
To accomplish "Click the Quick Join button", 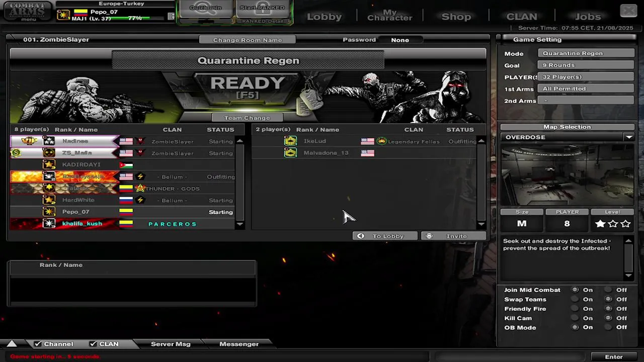I will (x=205, y=8).
